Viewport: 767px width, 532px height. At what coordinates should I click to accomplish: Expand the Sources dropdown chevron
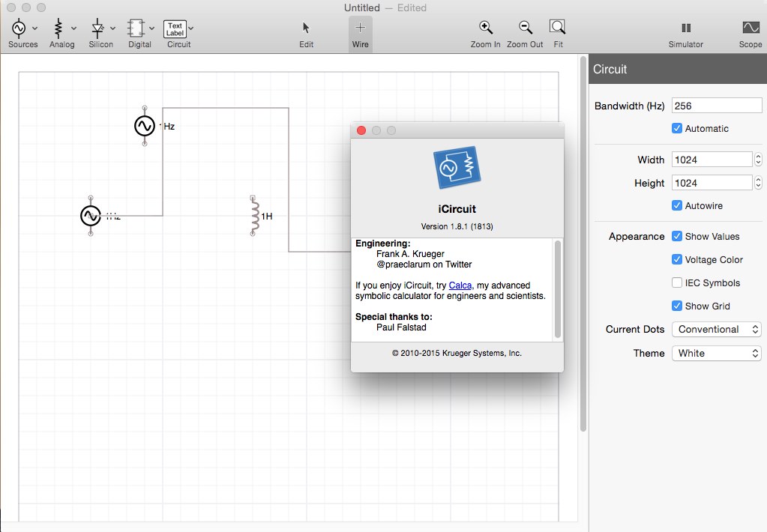(34, 28)
